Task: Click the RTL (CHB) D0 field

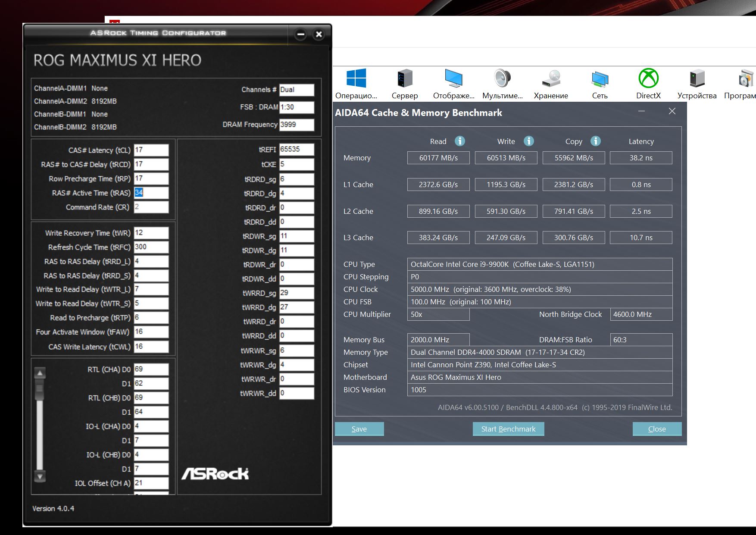Action: point(151,398)
